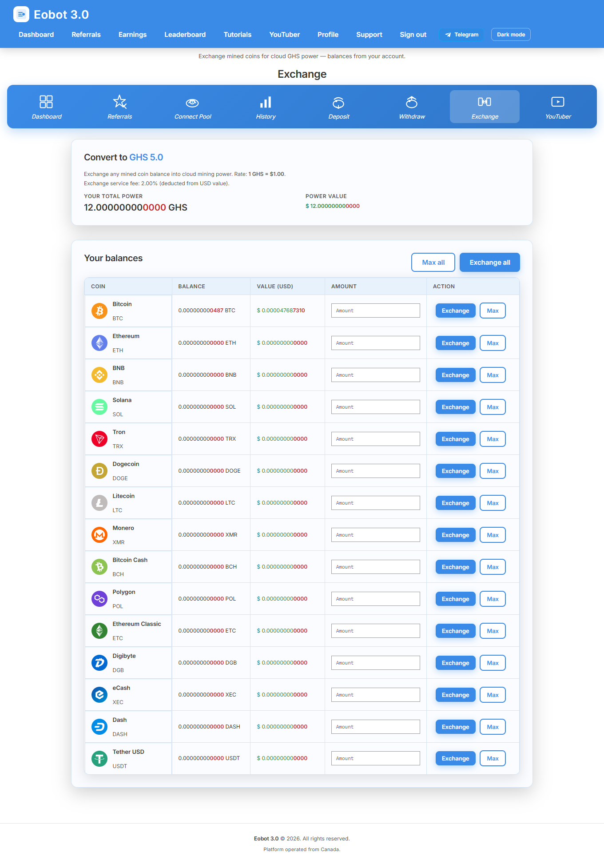The image size is (604, 868).
Task: Click the GHS 5.0 heading link
Action: pos(146,157)
